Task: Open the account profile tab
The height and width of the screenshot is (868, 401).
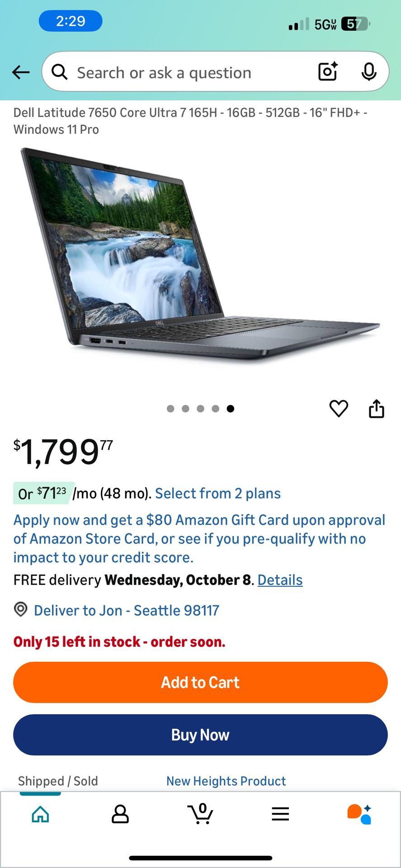Action: click(x=120, y=814)
